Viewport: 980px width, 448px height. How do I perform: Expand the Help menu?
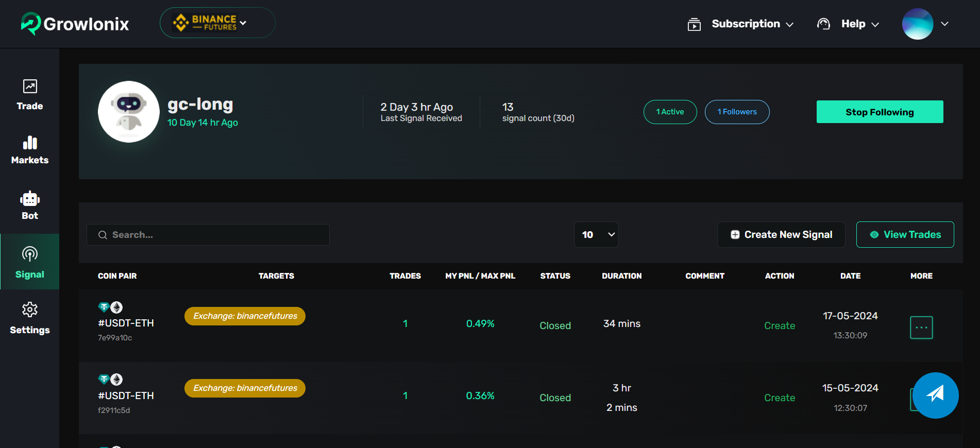[849, 24]
